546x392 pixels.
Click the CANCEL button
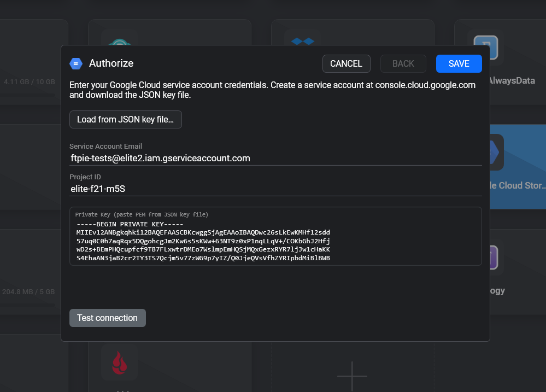tap(346, 64)
